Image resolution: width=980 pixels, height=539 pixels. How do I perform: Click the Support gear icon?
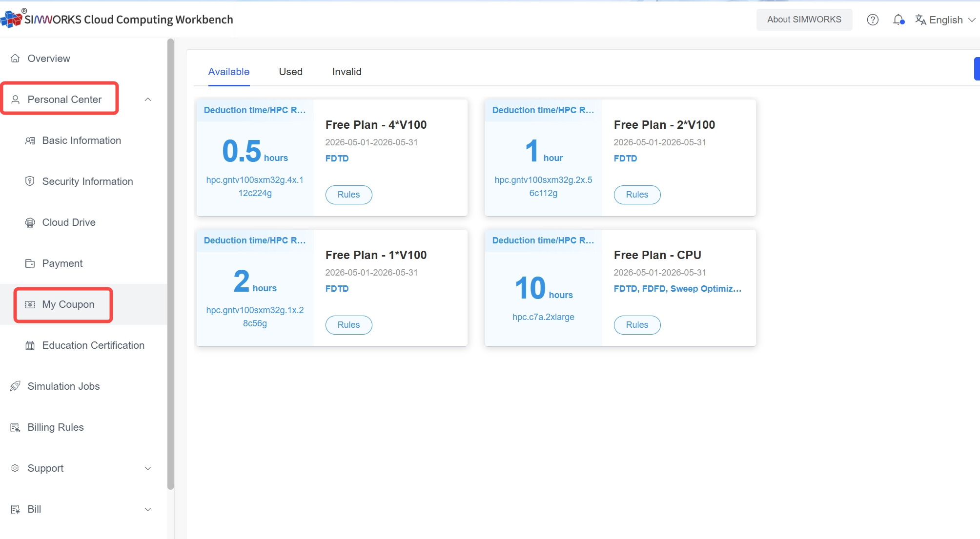[x=15, y=468]
